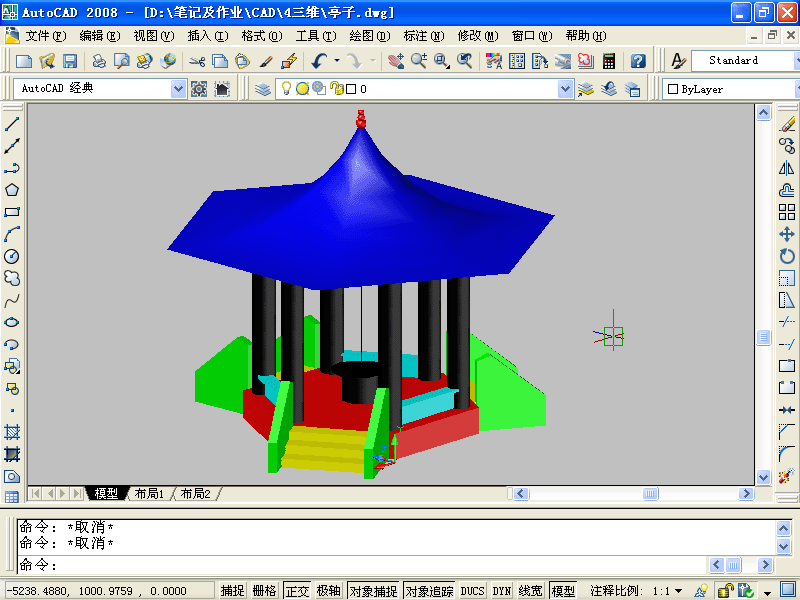This screenshot has width=800, height=600.
Task: Click the Polygon drawing tool
Action: click(12, 190)
